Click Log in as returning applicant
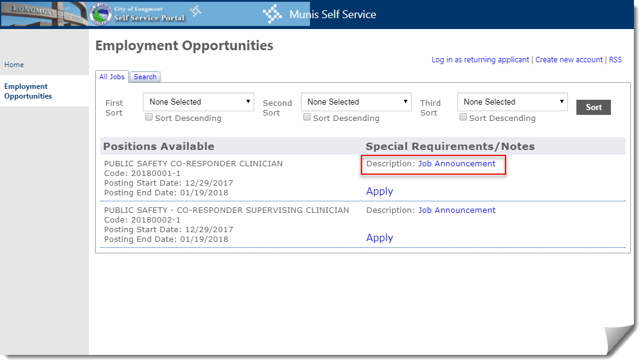The image size is (643, 364). tap(480, 60)
